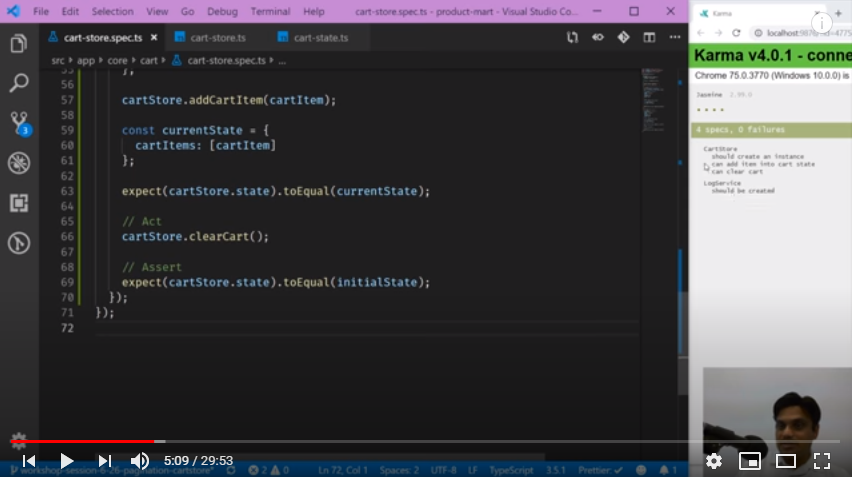852x477 pixels.
Task: Skip to the next video
Action: (104, 461)
